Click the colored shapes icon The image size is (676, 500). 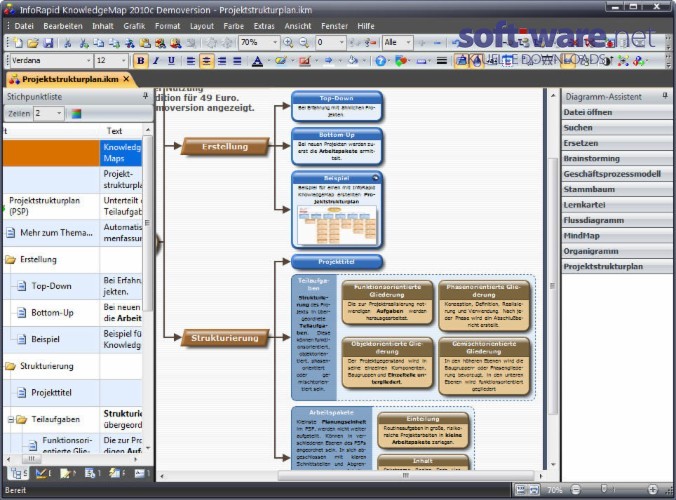coord(401,61)
